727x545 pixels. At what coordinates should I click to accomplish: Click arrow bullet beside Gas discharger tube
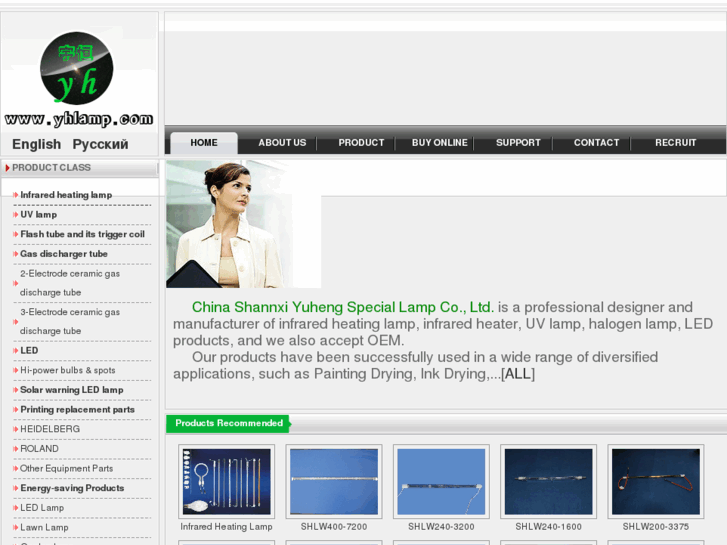coord(16,254)
